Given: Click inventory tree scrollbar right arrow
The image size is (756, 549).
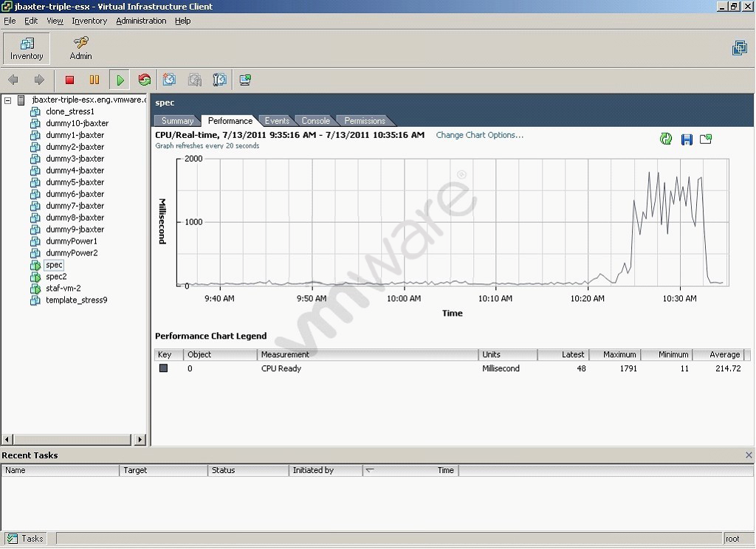Looking at the screenshot, I should point(140,439).
